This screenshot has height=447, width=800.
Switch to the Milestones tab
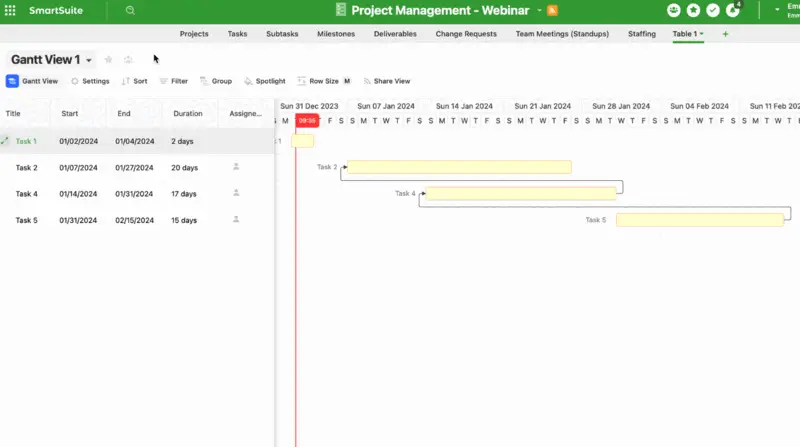[336, 34]
